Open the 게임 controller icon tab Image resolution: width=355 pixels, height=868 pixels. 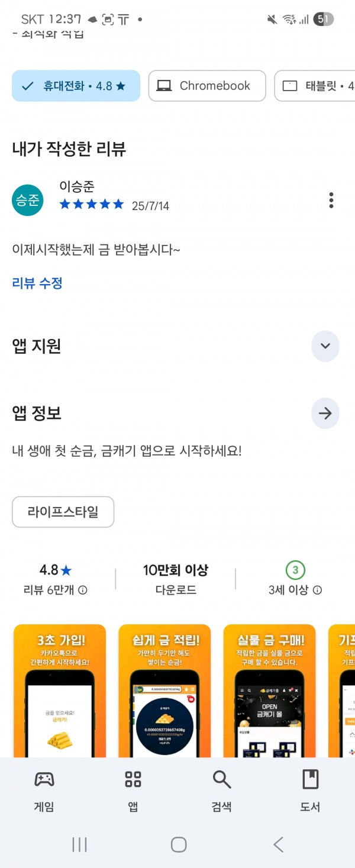44,779
